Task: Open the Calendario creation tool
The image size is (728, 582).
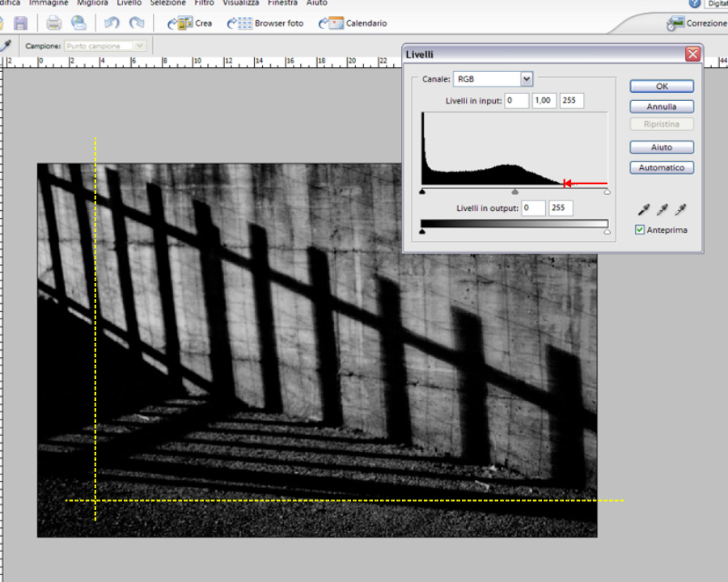Action: (353, 23)
